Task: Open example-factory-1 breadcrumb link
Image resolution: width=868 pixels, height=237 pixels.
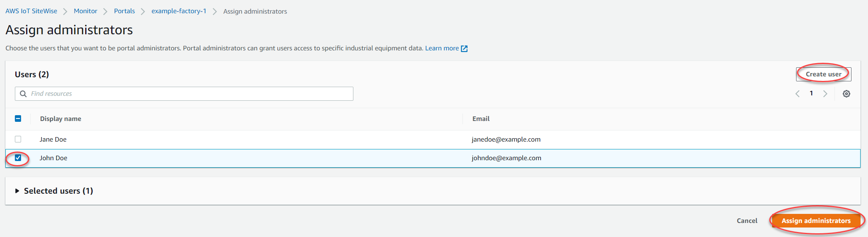Action: pyautogui.click(x=179, y=11)
